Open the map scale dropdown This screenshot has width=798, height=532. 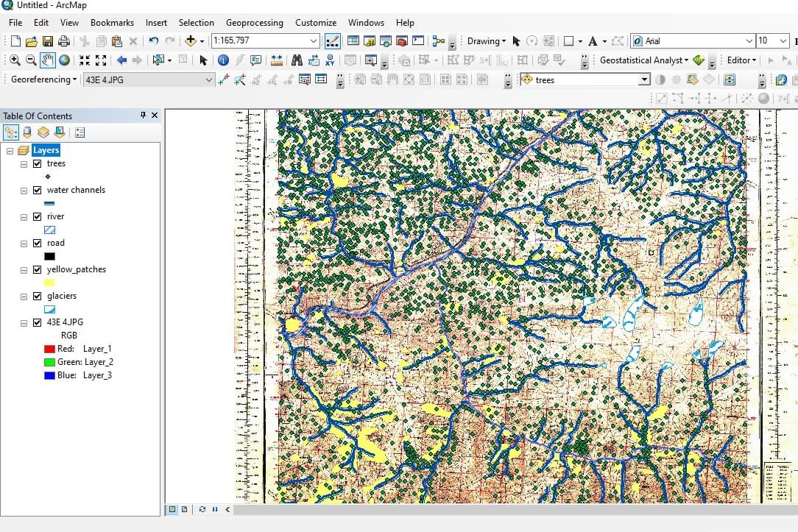tap(314, 40)
